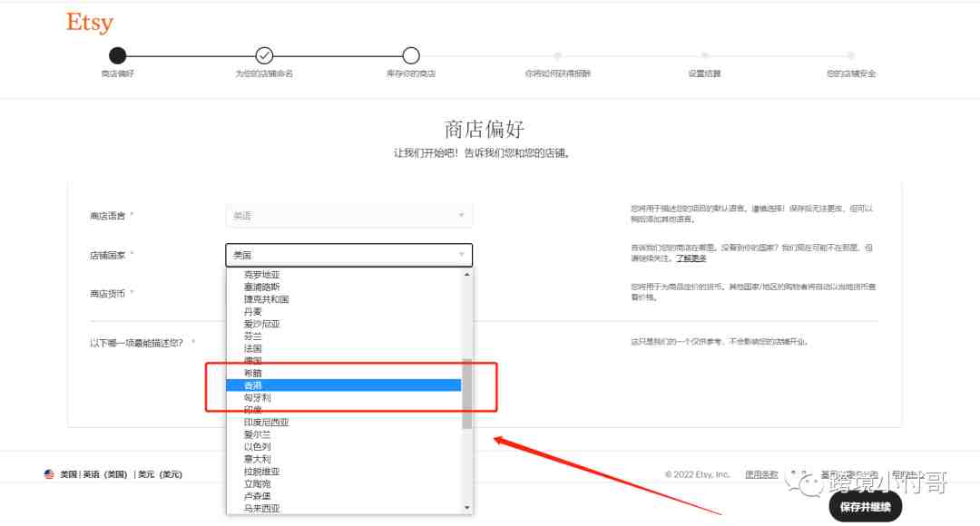Click the 设置结算 step label

pyautogui.click(x=704, y=73)
